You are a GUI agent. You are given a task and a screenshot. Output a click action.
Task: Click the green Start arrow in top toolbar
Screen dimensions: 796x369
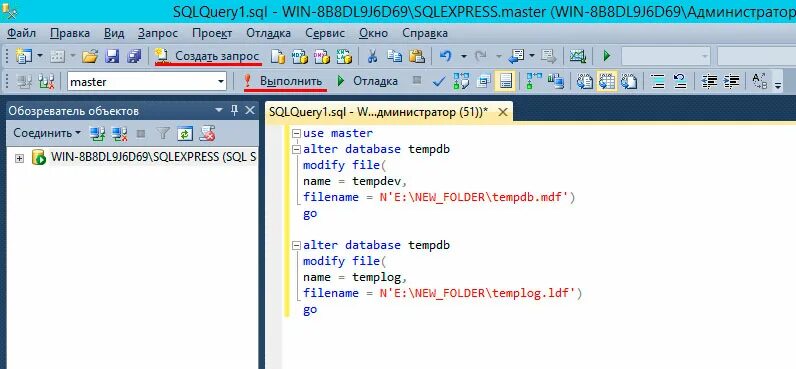click(x=607, y=56)
